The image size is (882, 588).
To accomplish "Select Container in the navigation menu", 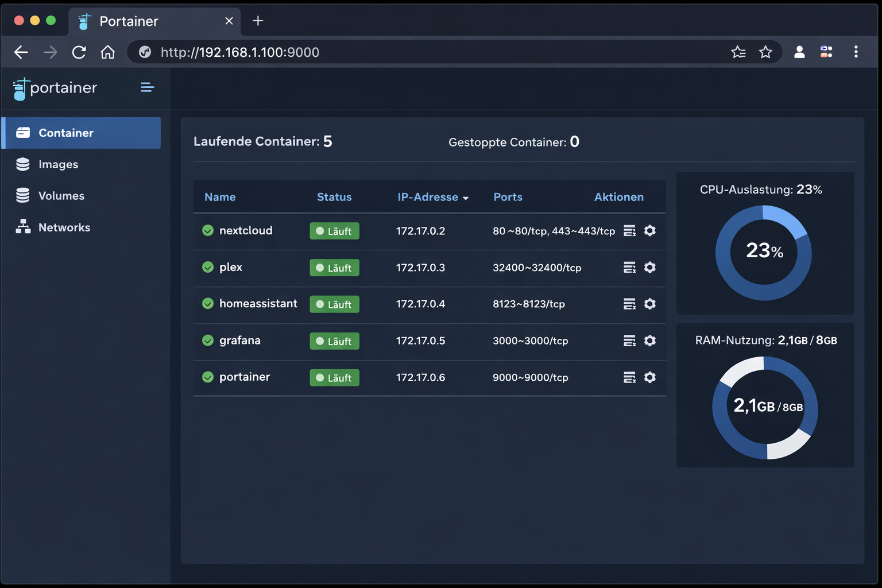I will coord(65,133).
